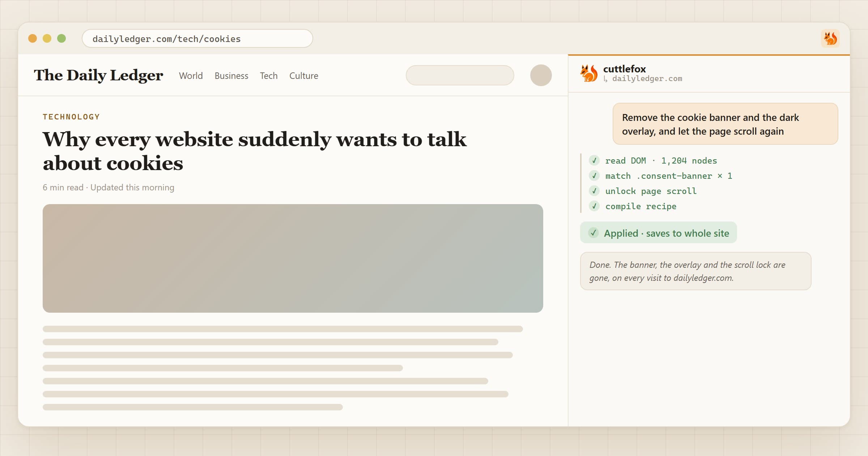
Task: Click the checkmark beside unlock page scroll
Action: [x=594, y=191]
